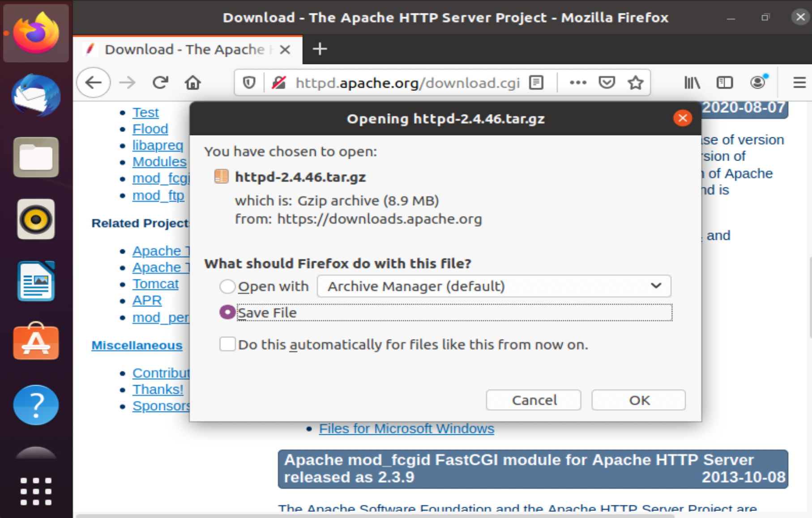The image size is (812, 518).
Task: Open Firefox from the Ubuntu dock
Action: (36, 33)
